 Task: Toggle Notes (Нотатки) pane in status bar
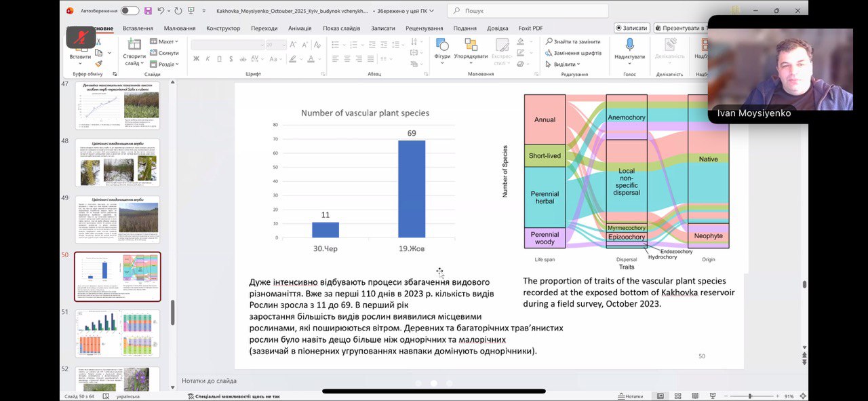[630, 396]
